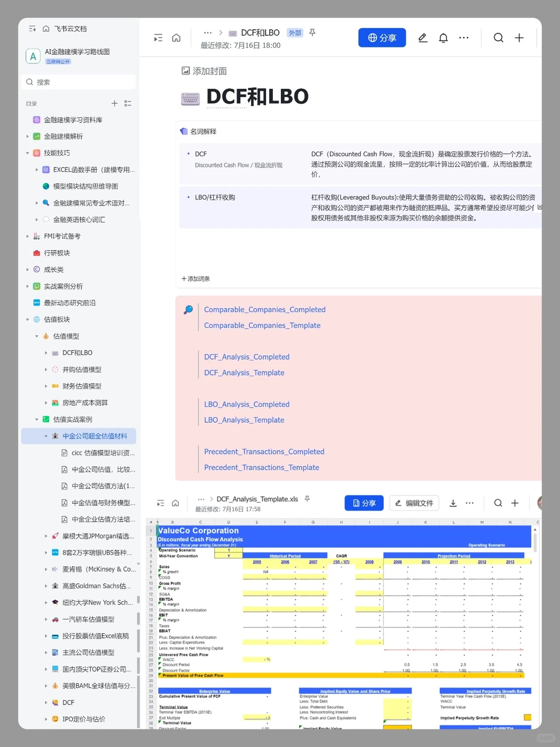Open 最新动态研究前沿 page
Screen dimensions: 560x747
pos(70,303)
